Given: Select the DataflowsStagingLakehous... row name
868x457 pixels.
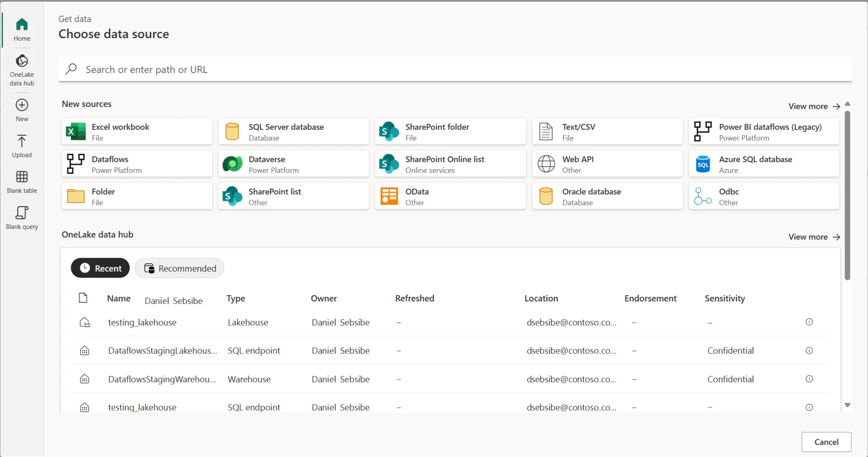Looking at the screenshot, I should tap(162, 351).
